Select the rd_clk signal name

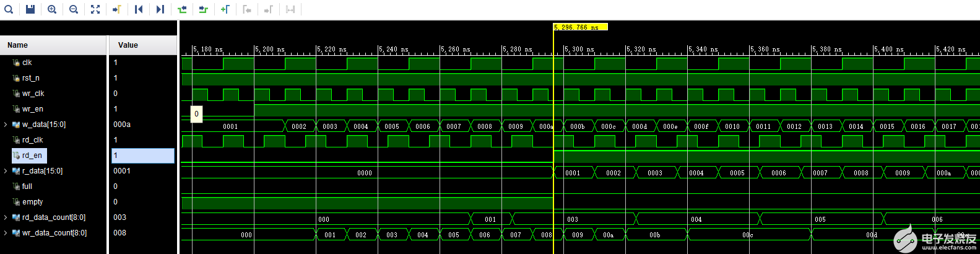click(33, 140)
